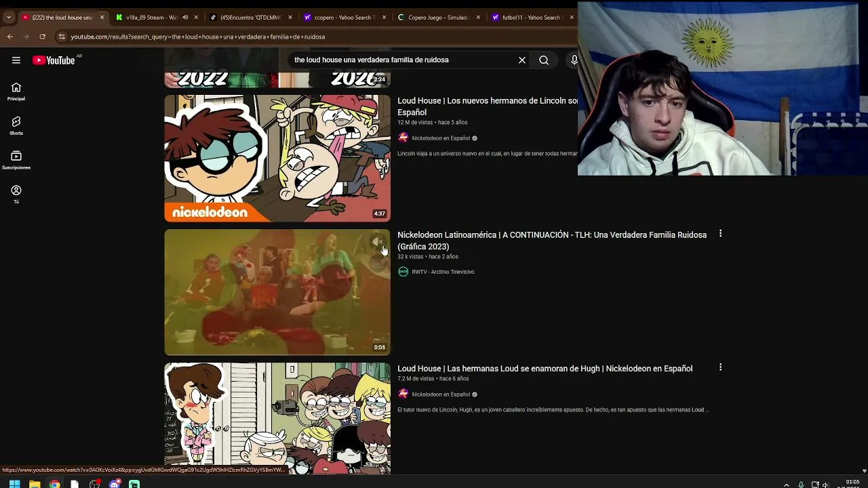Play the nuevos hermanos de Lincoln thumbnail
Viewport: 868px width, 488px height.
click(x=277, y=158)
